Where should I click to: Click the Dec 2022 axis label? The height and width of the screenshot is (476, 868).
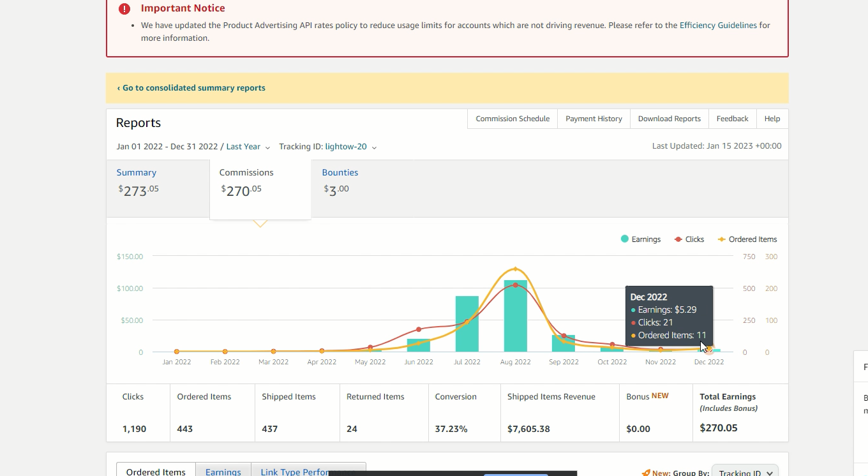709,362
